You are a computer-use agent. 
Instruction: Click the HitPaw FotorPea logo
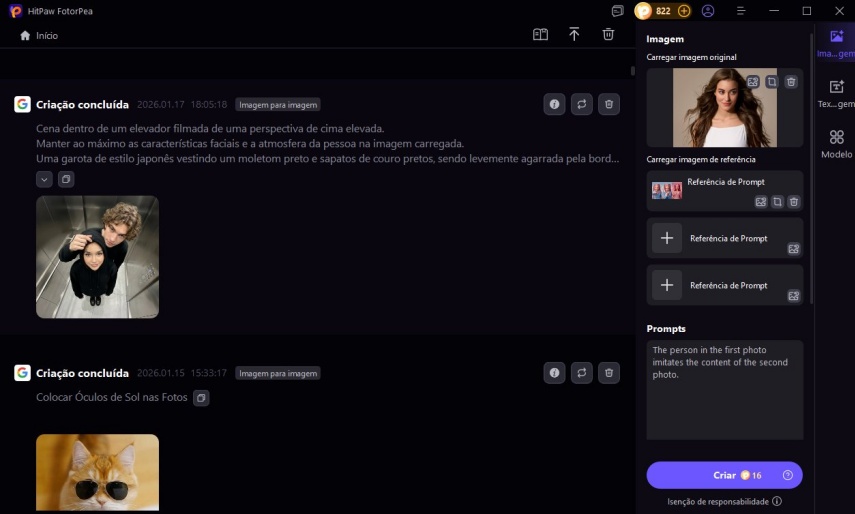pyautogui.click(x=16, y=11)
